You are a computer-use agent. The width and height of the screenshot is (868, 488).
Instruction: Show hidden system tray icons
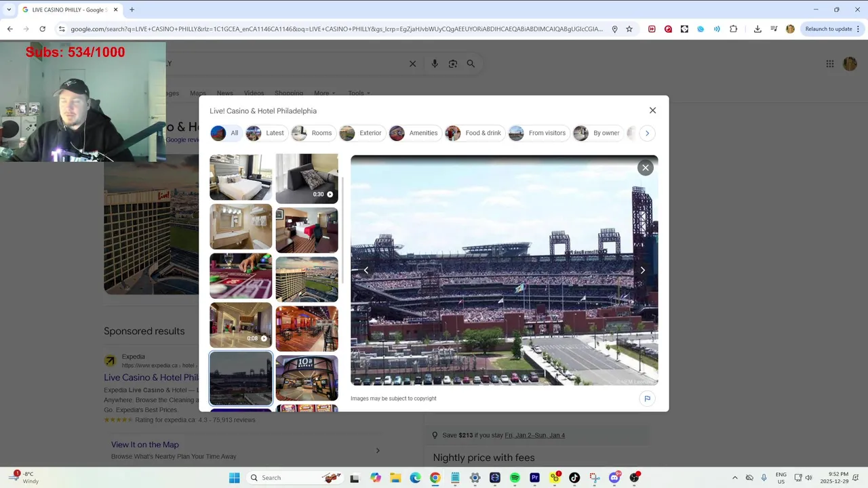tap(734, 478)
